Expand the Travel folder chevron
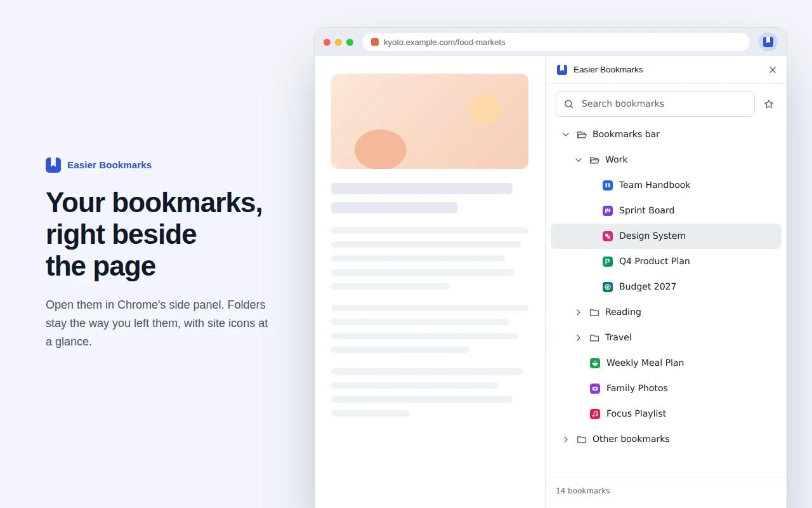The height and width of the screenshot is (508, 812). pyautogui.click(x=579, y=338)
